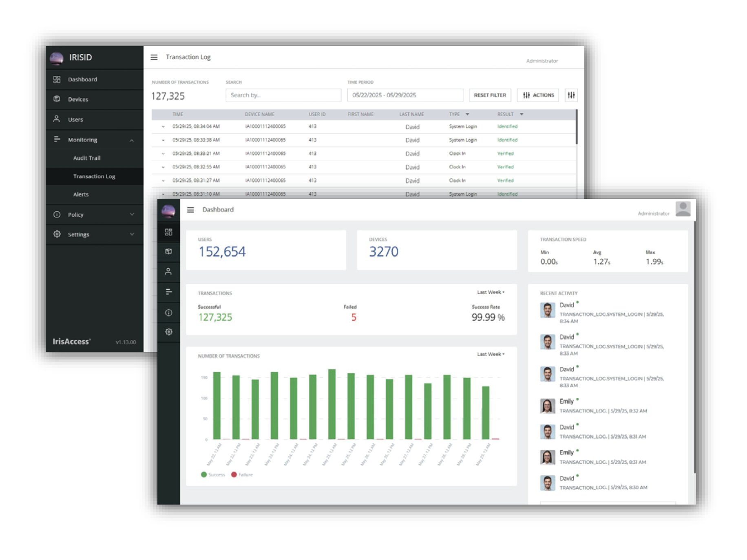Screen dimensions: 747x560
Task: Click the Search by input field
Action: pos(283,95)
